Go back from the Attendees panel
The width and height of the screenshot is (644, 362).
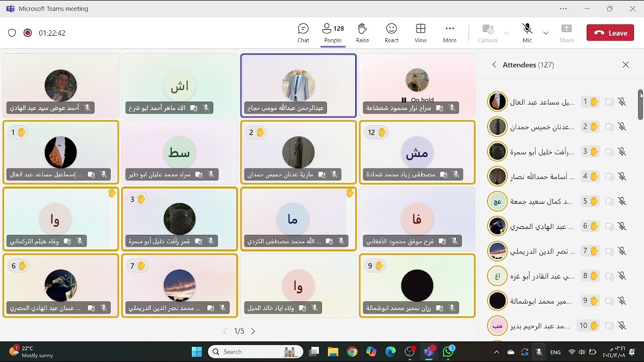tap(494, 65)
